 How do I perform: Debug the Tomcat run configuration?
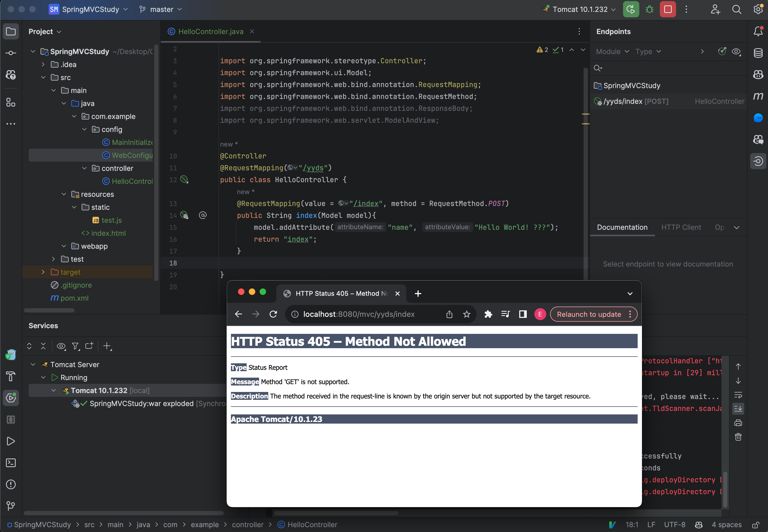coord(649,9)
